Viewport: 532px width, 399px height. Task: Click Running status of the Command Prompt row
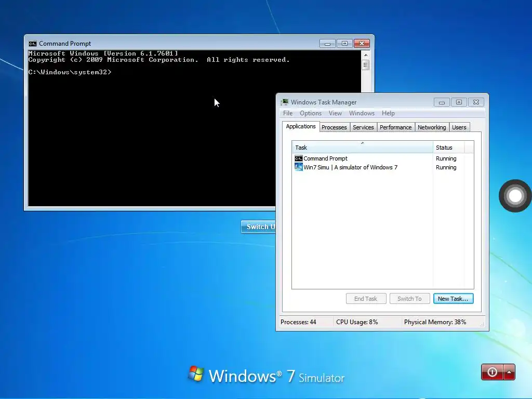(446, 158)
